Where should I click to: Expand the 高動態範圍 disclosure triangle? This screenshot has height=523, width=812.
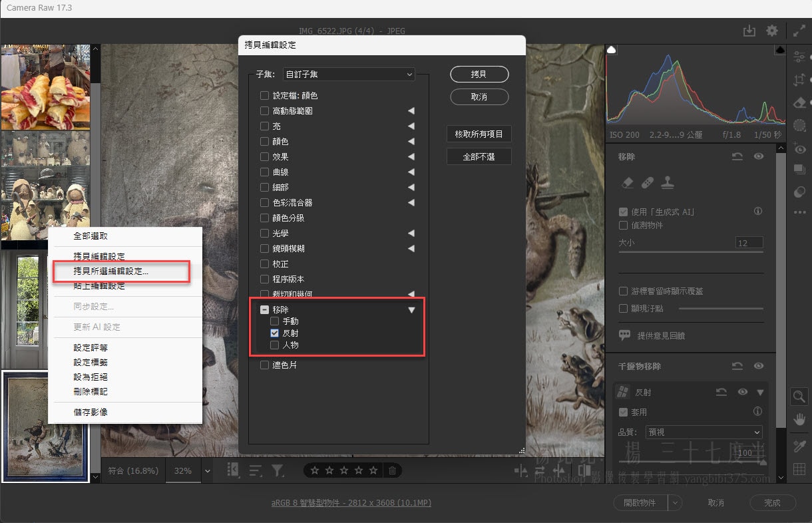tap(411, 111)
